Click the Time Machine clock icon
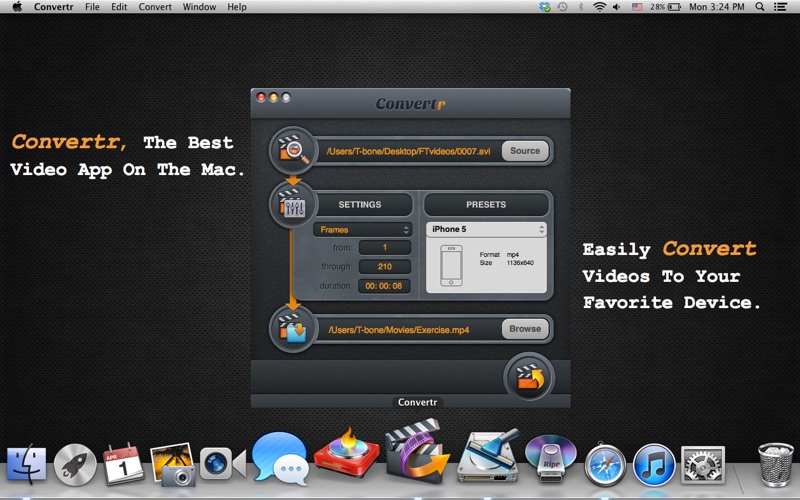This screenshot has width=800, height=500. point(562,7)
